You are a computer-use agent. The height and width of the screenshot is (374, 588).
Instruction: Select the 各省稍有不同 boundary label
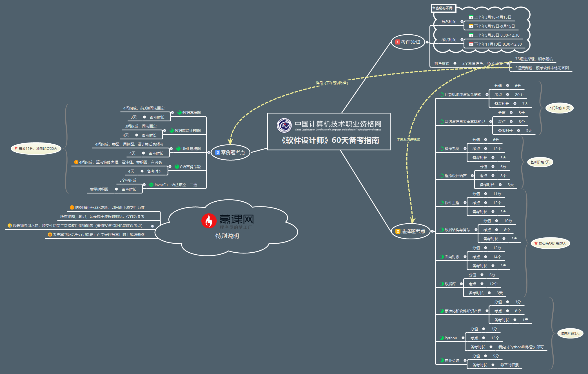point(443,8)
